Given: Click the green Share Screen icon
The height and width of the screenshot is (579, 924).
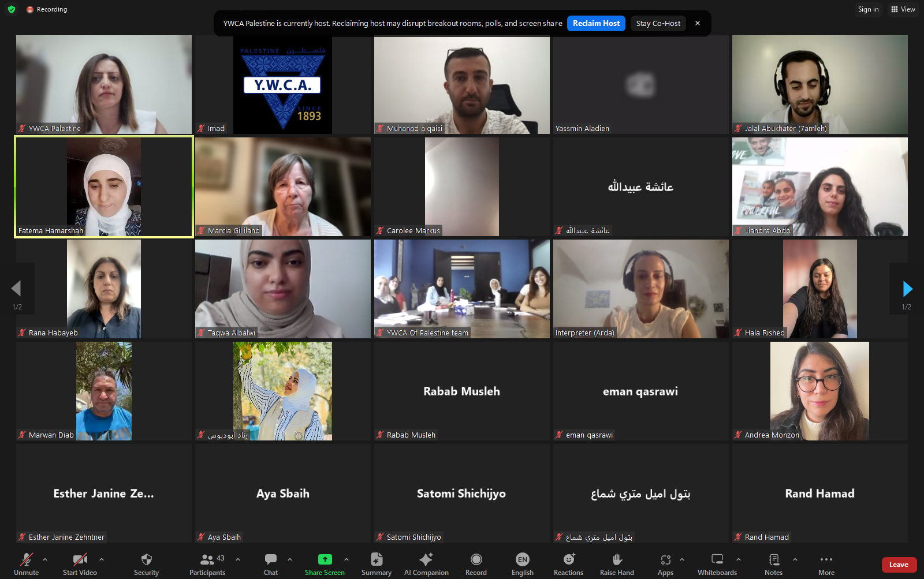Looking at the screenshot, I should [x=325, y=559].
